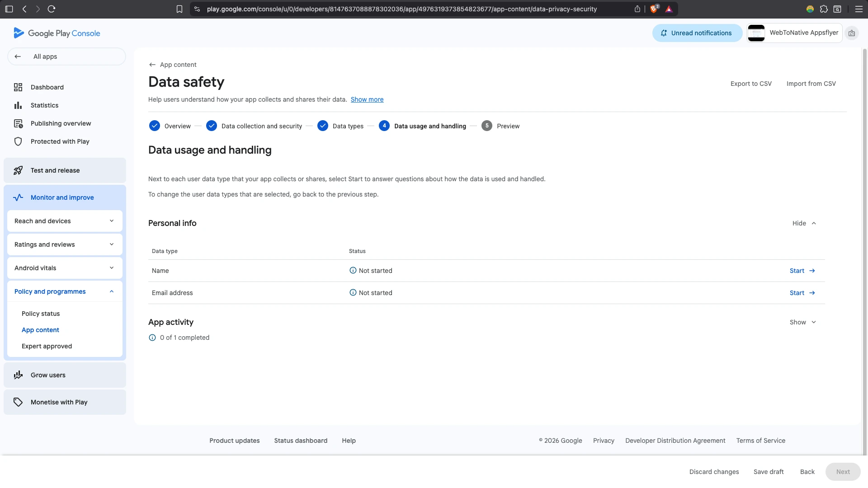868x488 pixels.
Task: Open Status dashboard footer link
Action: click(x=301, y=441)
